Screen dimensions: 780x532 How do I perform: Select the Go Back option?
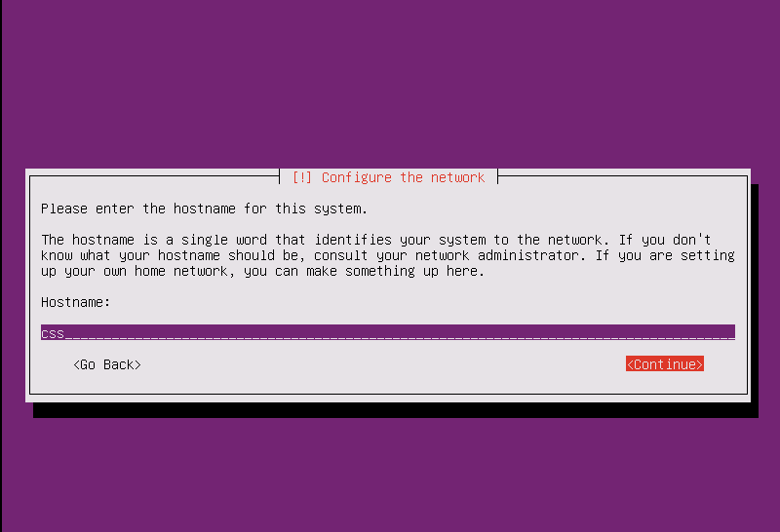(x=107, y=365)
